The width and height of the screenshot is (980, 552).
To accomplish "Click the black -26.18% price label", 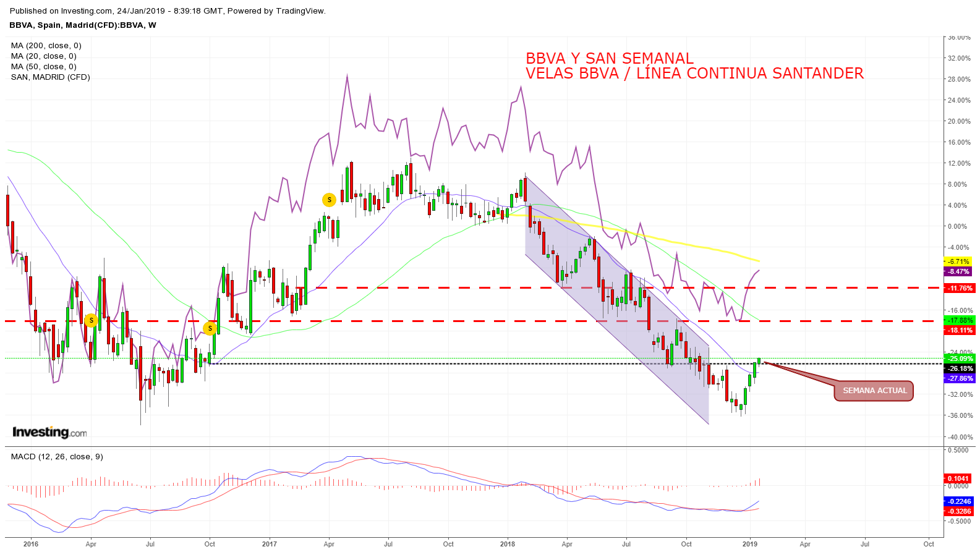I will click(x=959, y=368).
